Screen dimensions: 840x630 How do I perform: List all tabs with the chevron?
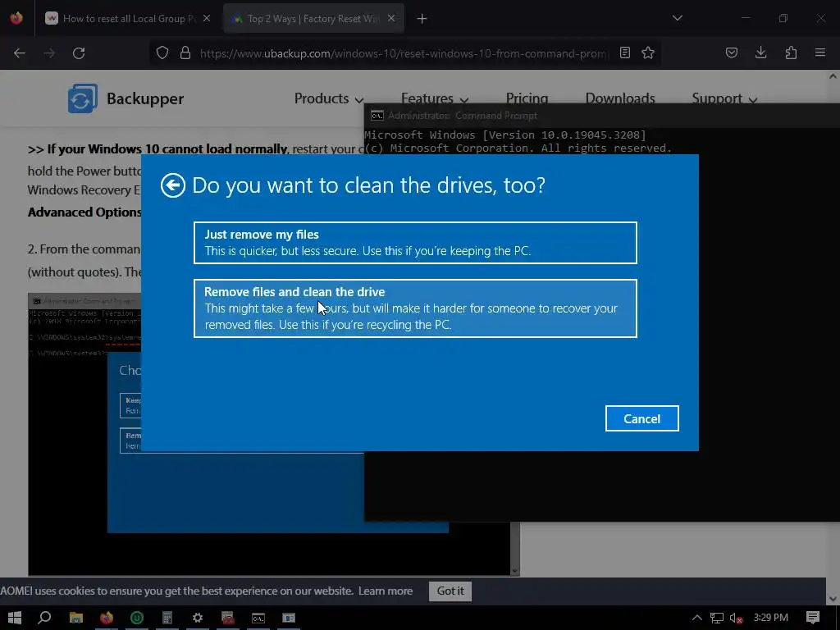[677, 18]
